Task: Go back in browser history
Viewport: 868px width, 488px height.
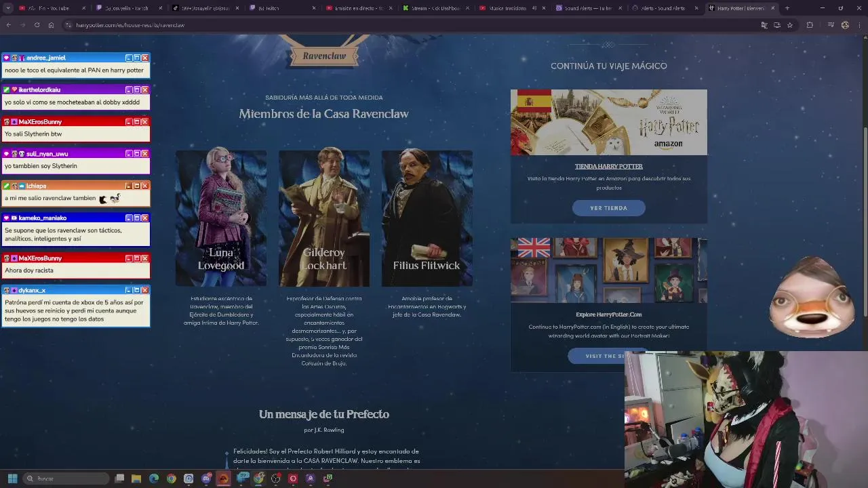Action: coord(8,25)
